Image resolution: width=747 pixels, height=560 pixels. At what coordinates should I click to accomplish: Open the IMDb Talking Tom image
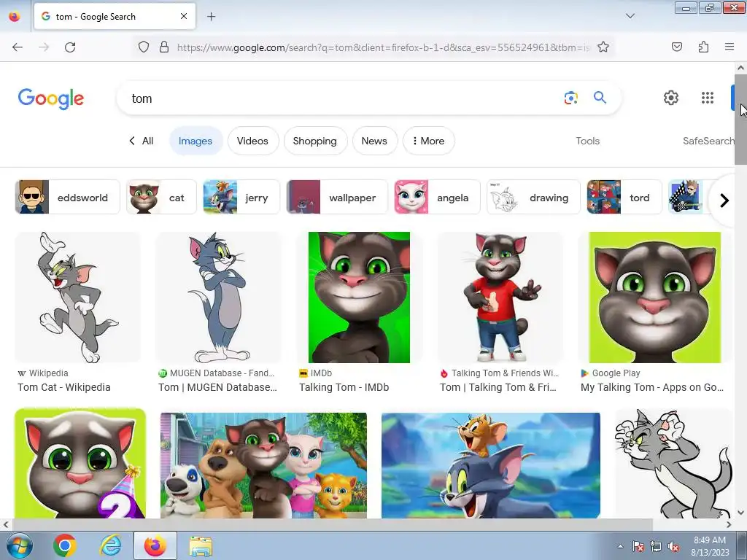click(x=359, y=297)
